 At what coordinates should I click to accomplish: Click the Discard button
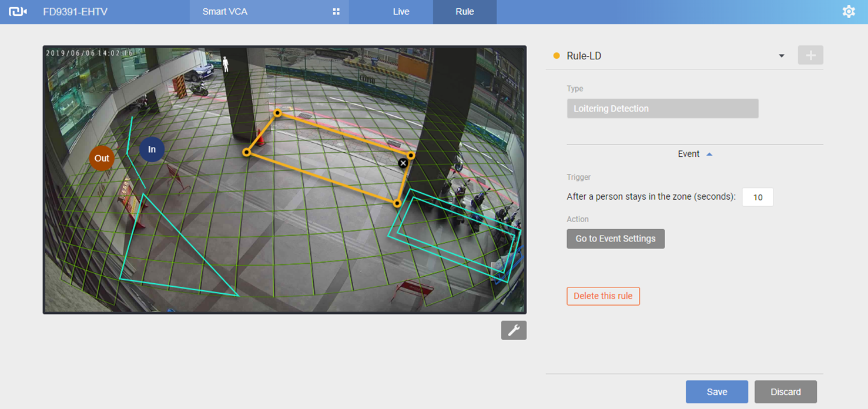pyautogui.click(x=785, y=392)
